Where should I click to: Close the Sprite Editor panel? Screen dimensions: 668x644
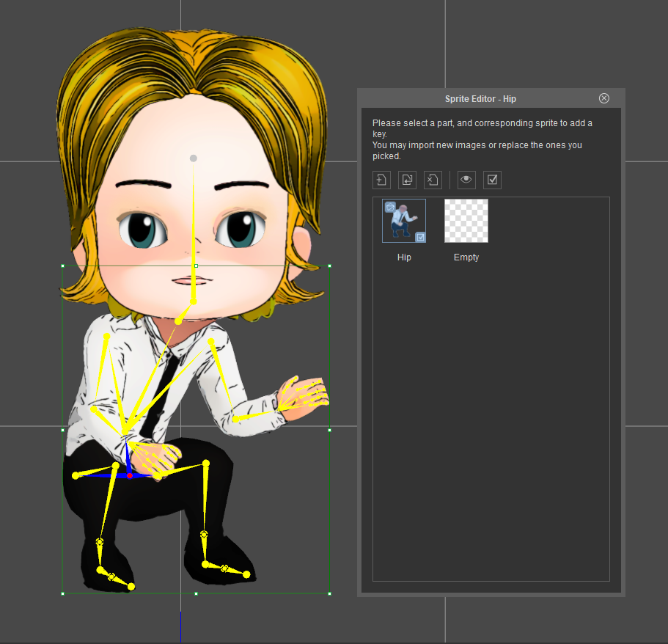point(603,98)
